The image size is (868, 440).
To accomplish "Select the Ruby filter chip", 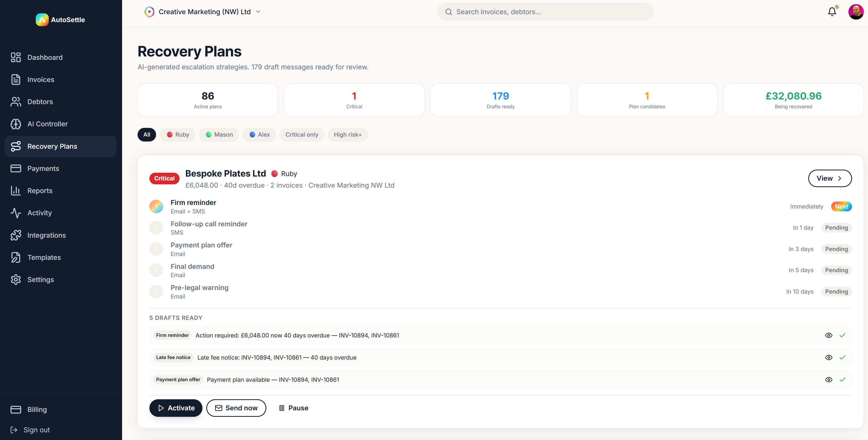I will [x=177, y=134].
